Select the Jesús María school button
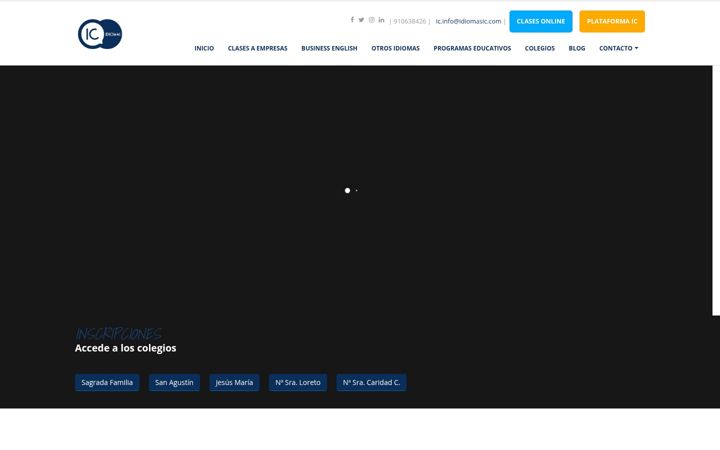This screenshot has width=720, height=450. click(x=234, y=382)
